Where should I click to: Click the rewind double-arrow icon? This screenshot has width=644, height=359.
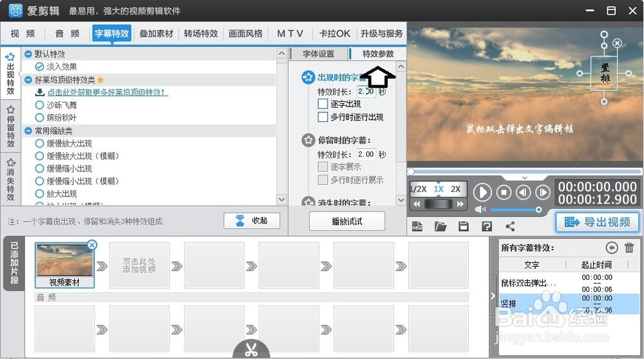(417, 204)
